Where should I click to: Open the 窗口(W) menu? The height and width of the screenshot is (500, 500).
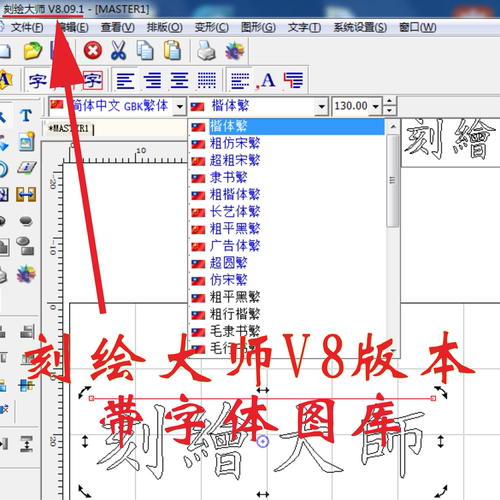tap(418, 27)
